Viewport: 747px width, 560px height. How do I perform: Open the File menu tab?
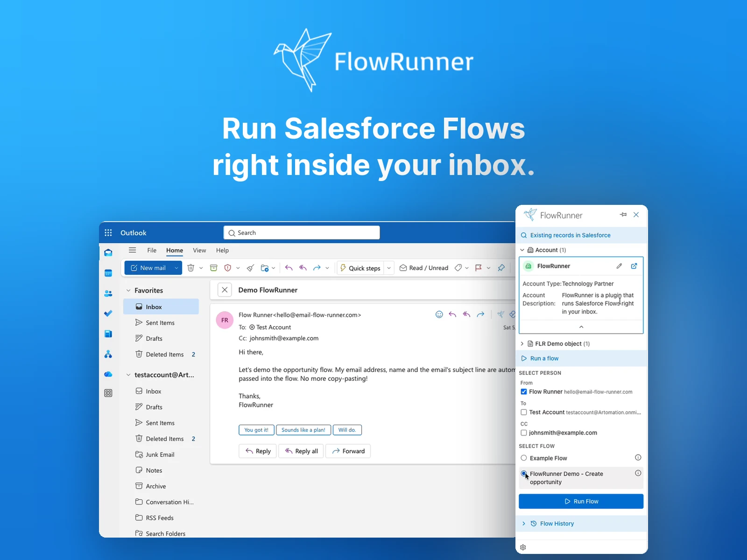pos(152,250)
